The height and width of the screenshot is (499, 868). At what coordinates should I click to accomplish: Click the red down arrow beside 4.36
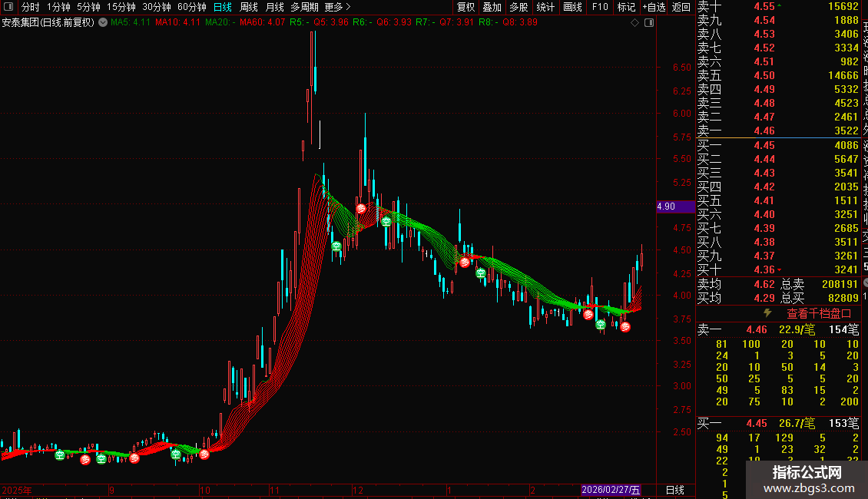pyautogui.click(x=779, y=270)
